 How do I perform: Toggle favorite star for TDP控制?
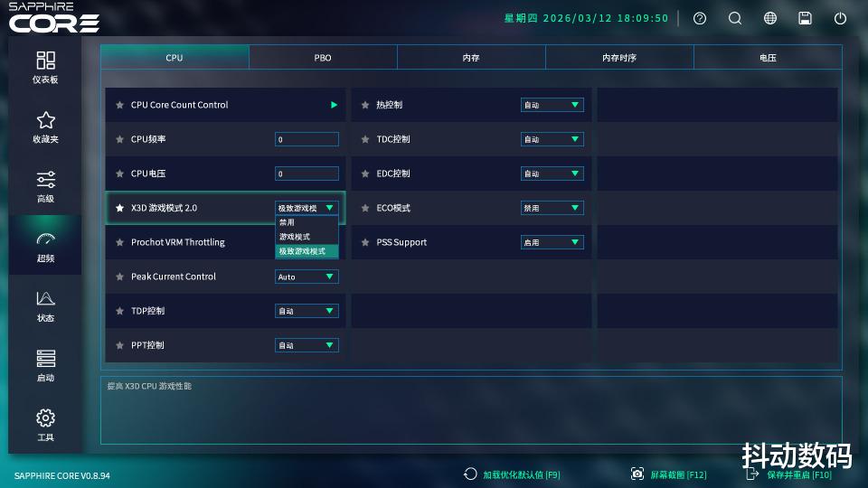119,311
